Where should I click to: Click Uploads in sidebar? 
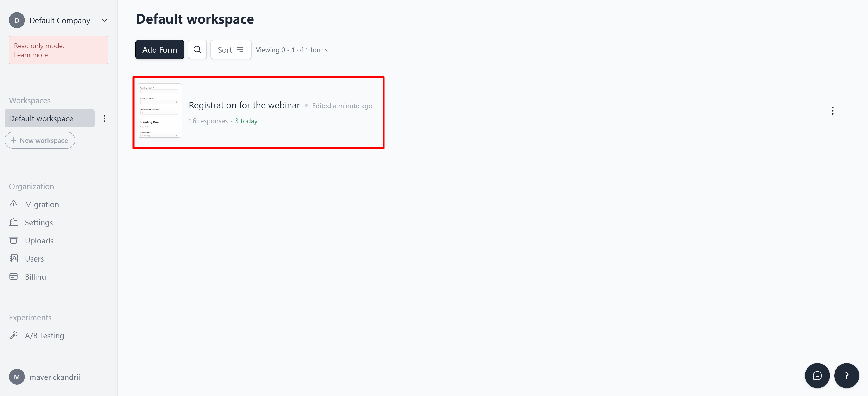(x=39, y=240)
